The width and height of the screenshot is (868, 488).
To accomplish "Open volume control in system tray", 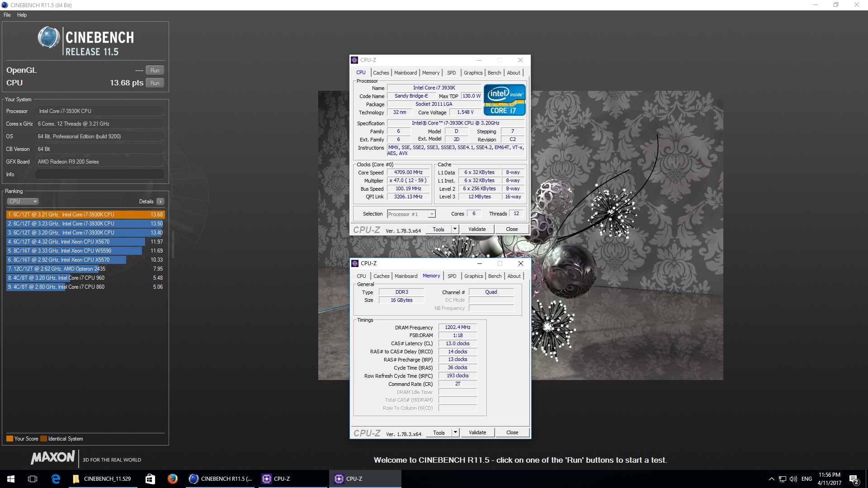I will (793, 479).
